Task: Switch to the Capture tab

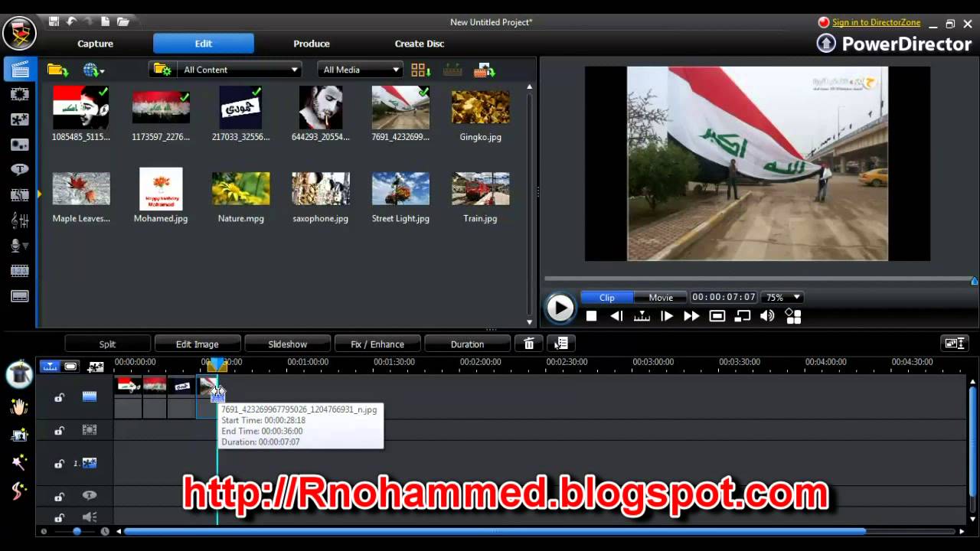Action: 95,44
